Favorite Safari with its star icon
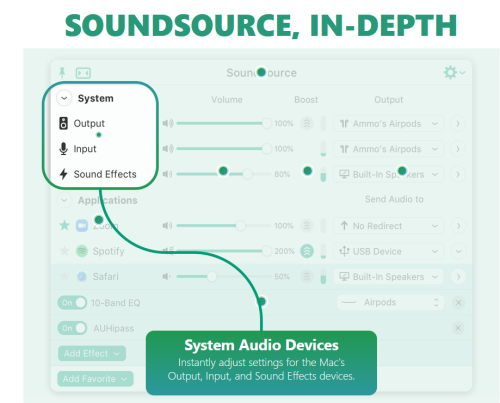The width and height of the screenshot is (500, 403). click(64, 276)
